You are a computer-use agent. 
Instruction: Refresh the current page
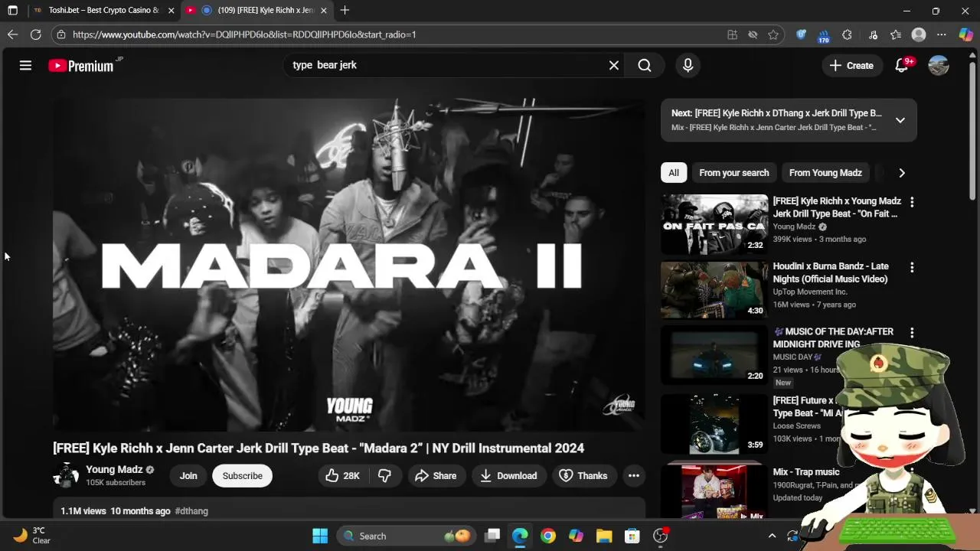(35, 34)
